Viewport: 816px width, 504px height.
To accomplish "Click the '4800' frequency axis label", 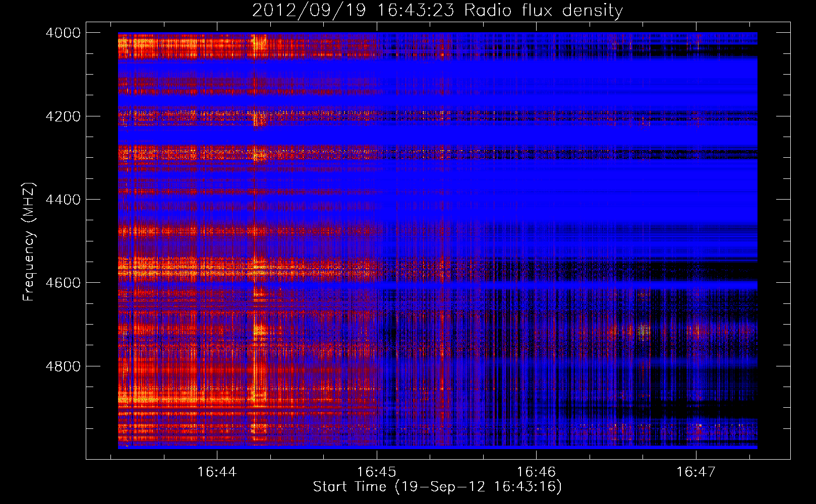I will pyautogui.click(x=63, y=366).
